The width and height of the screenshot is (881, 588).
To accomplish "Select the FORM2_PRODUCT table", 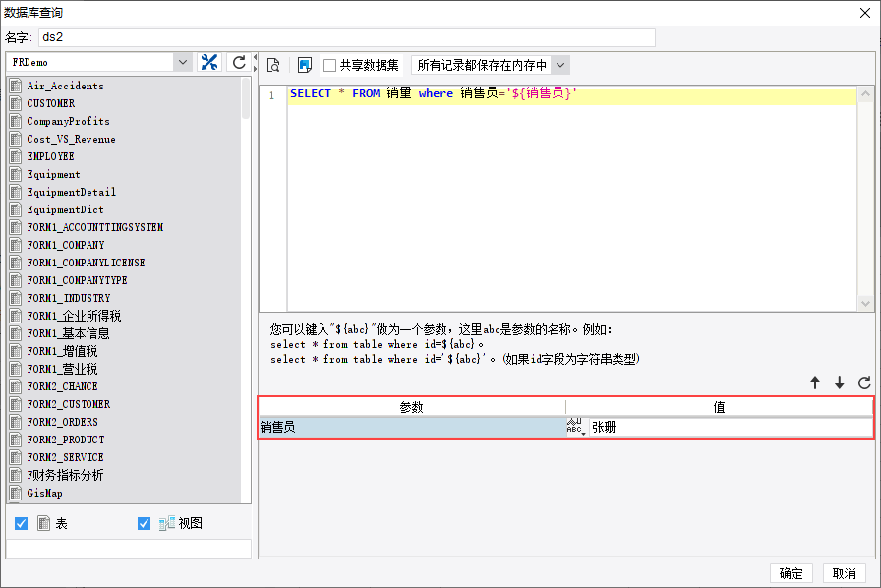I will coord(66,441).
